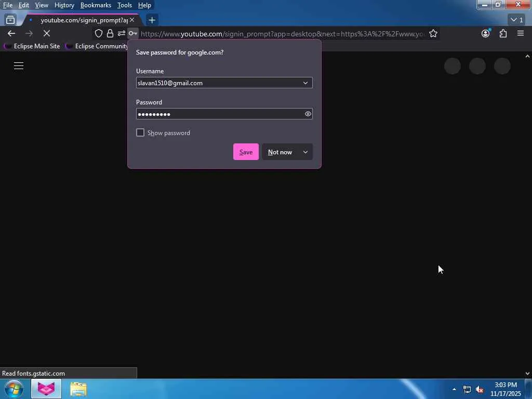Open the File menu

pyautogui.click(x=8, y=5)
